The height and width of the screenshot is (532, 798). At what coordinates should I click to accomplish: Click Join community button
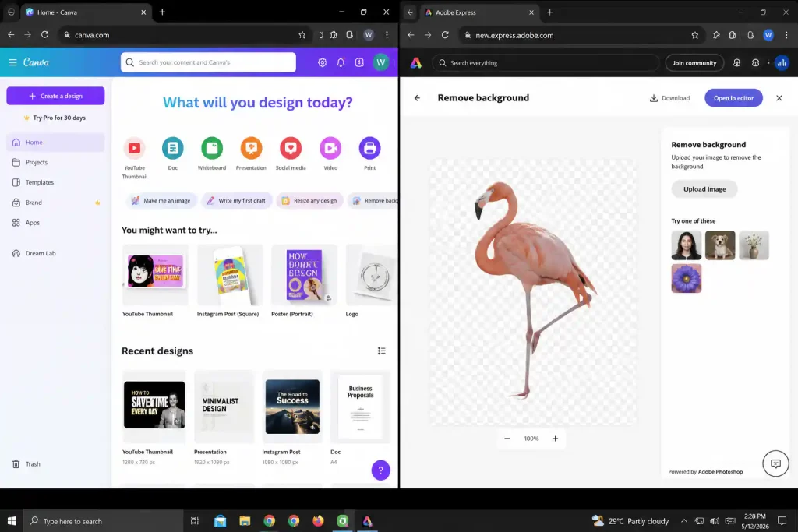tap(694, 63)
